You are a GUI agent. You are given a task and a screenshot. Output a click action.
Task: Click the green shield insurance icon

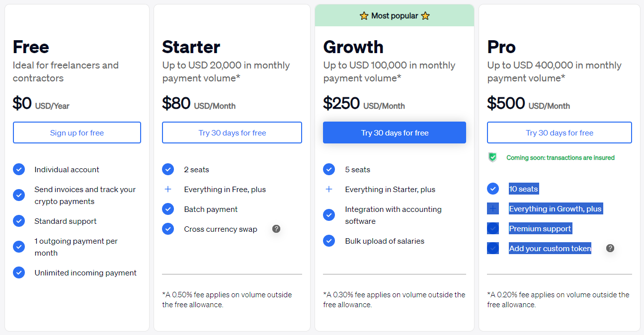pos(492,157)
